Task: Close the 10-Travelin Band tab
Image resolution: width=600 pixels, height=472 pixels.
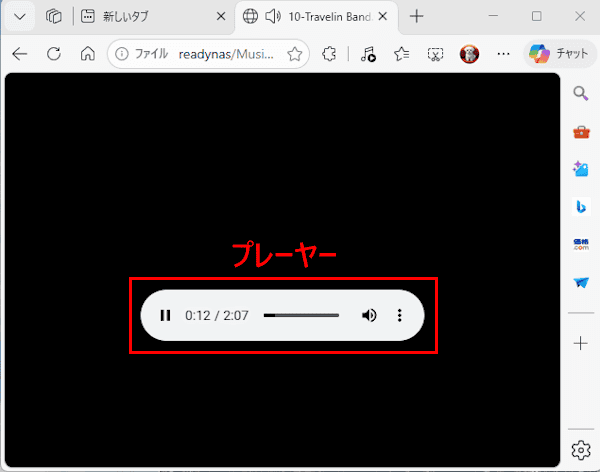Action: coord(383,16)
